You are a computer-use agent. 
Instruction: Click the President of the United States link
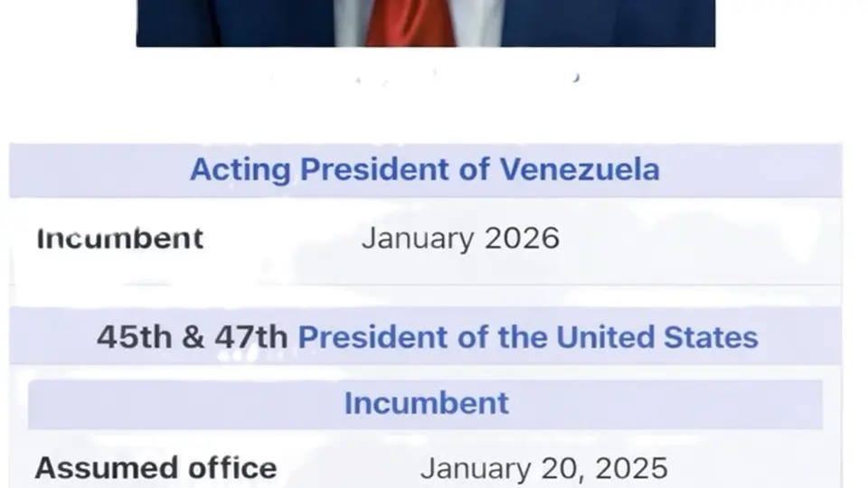pyautogui.click(x=527, y=337)
